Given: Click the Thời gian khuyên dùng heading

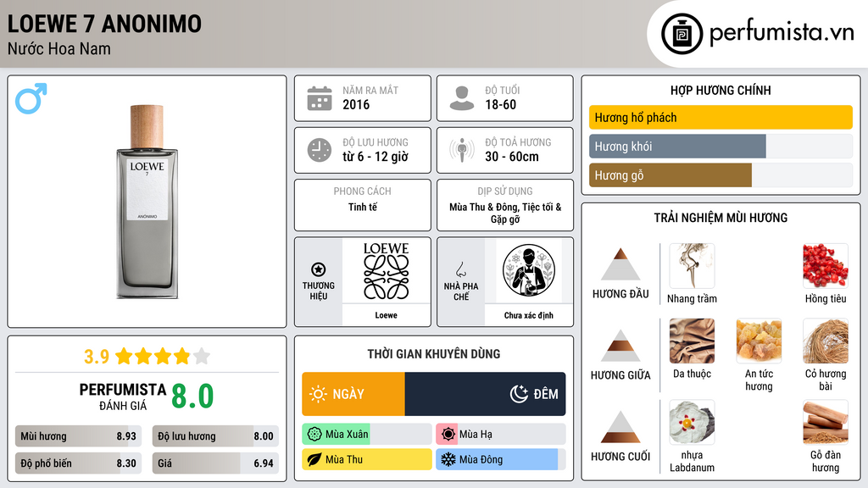Looking at the screenshot, I should point(434,353).
